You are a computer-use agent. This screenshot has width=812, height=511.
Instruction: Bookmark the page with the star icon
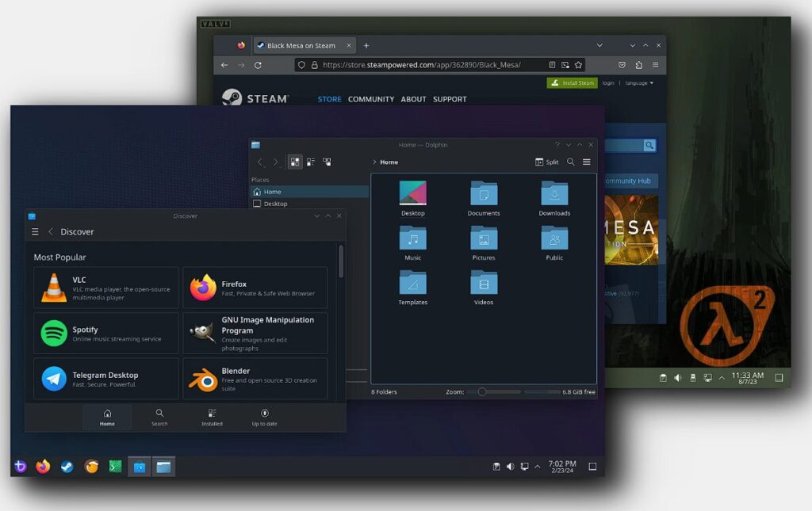tap(579, 65)
